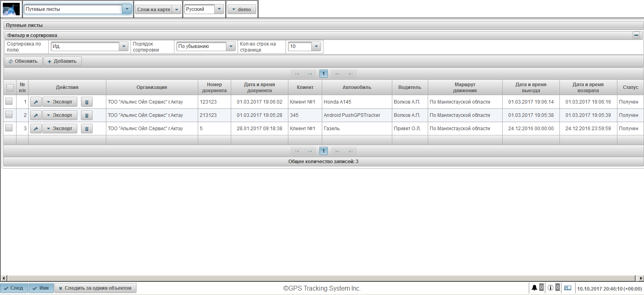Click the trash icon in row 3
The width and height of the screenshot is (644, 295).
click(x=87, y=129)
